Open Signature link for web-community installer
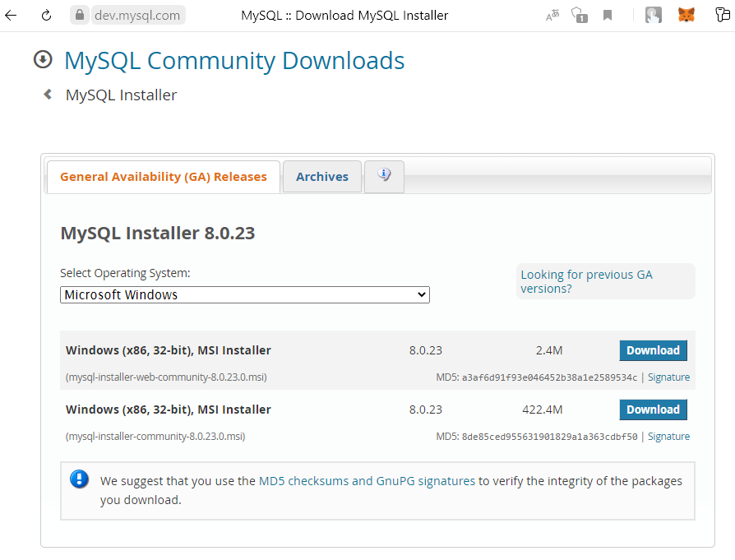735x560 pixels. tap(668, 377)
